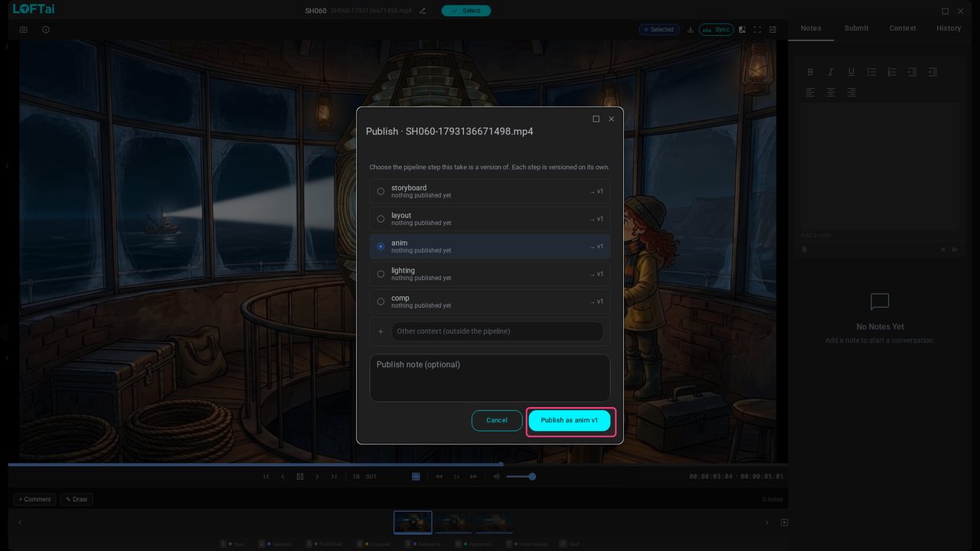Select the first take thumbnail in filmstrip
Screen dimensions: 980x551
(x=413, y=523)
